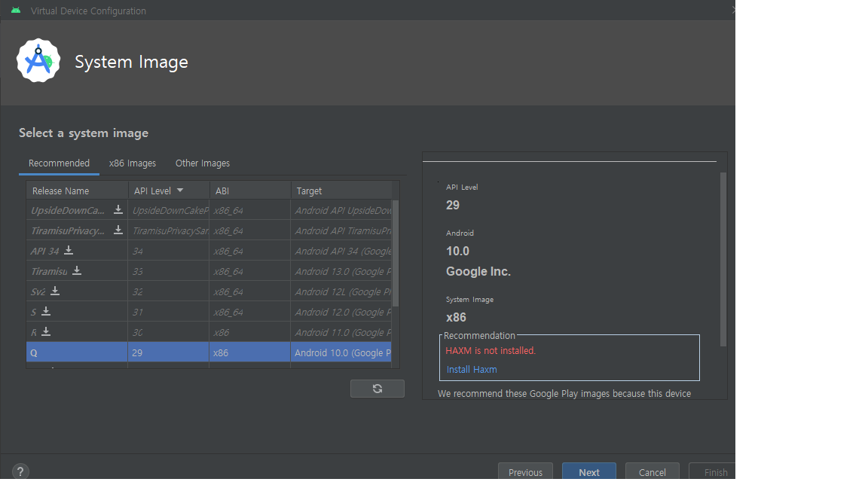Click the Target column header

[x=341, y=191]
